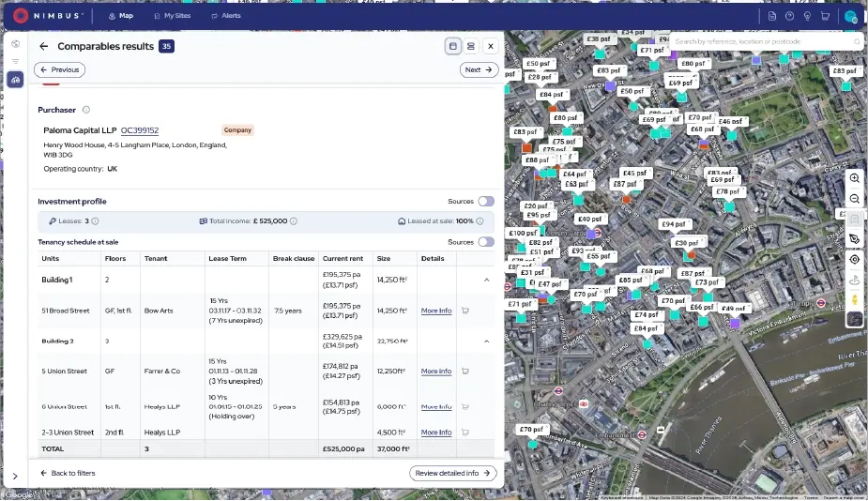Image resolution: width=868 pixels, height=501 pixels.
Task: Click the top sidebar globe icon
Action: point(16,44)
